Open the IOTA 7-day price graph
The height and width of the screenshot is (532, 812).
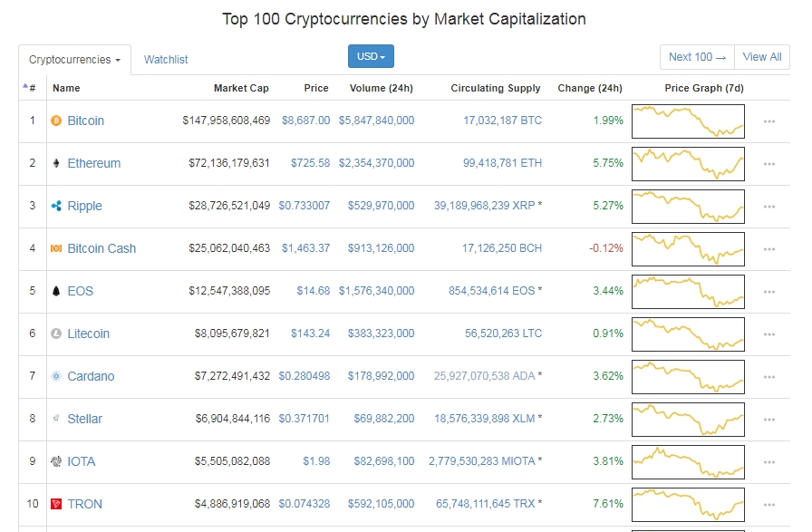coord(688,462)
